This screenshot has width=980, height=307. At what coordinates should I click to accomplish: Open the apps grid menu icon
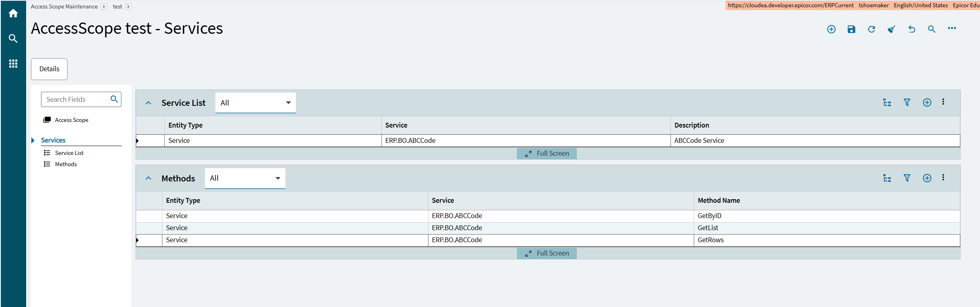(x=13, y=64)
